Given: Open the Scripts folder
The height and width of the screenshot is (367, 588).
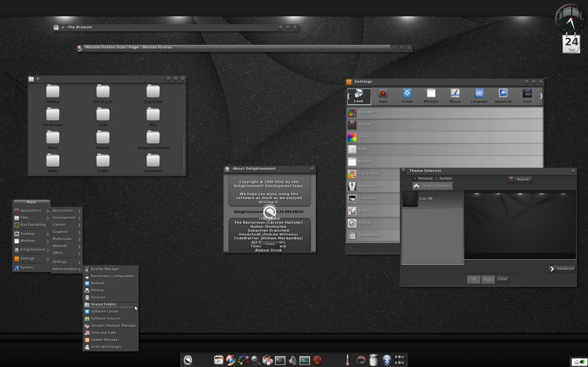Looking at the screenshot, I should point(103,163).
